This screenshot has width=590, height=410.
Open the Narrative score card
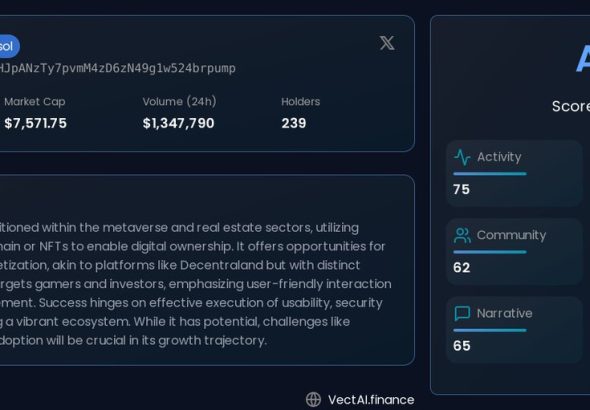[x=514, y=330]
